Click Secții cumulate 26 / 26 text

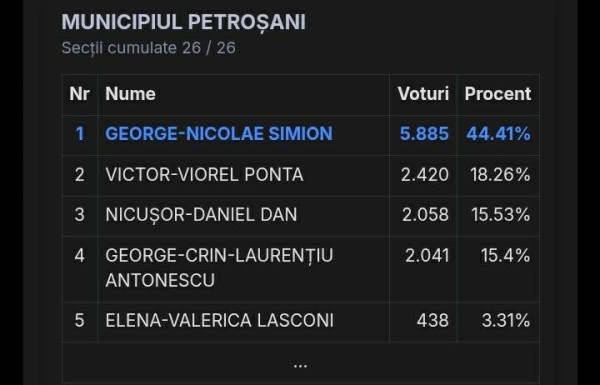point(148,48)
